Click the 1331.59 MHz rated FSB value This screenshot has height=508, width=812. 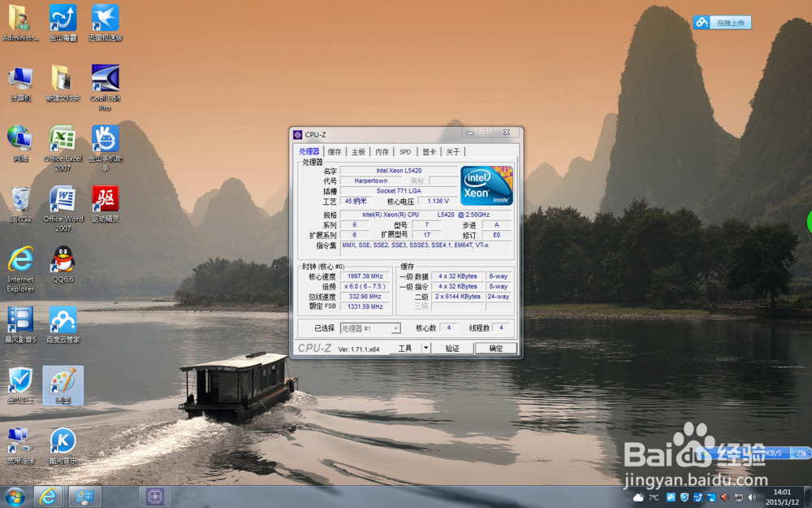point(365,306)
